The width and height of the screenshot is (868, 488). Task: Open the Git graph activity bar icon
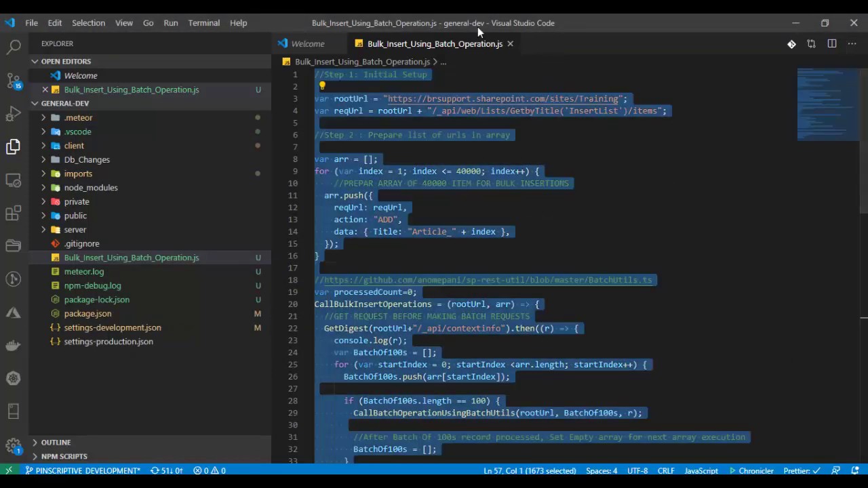14,279
